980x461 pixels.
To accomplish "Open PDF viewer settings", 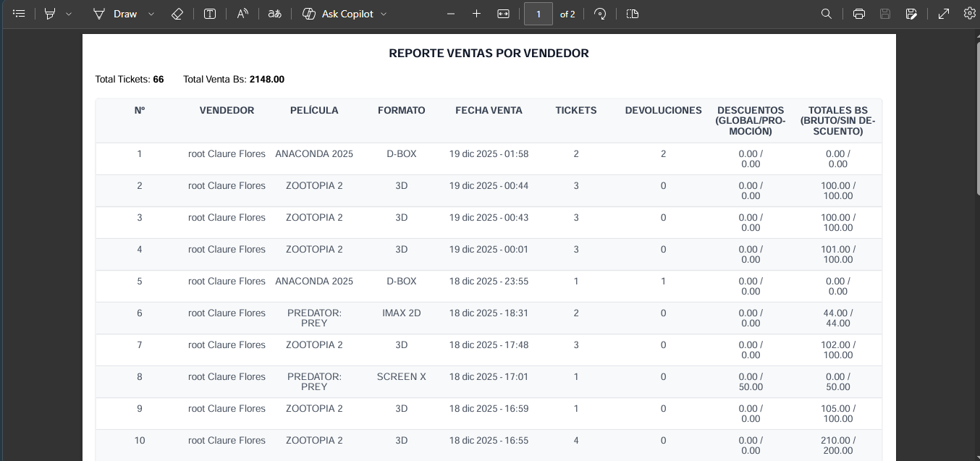I will click(x=969, y=13).
